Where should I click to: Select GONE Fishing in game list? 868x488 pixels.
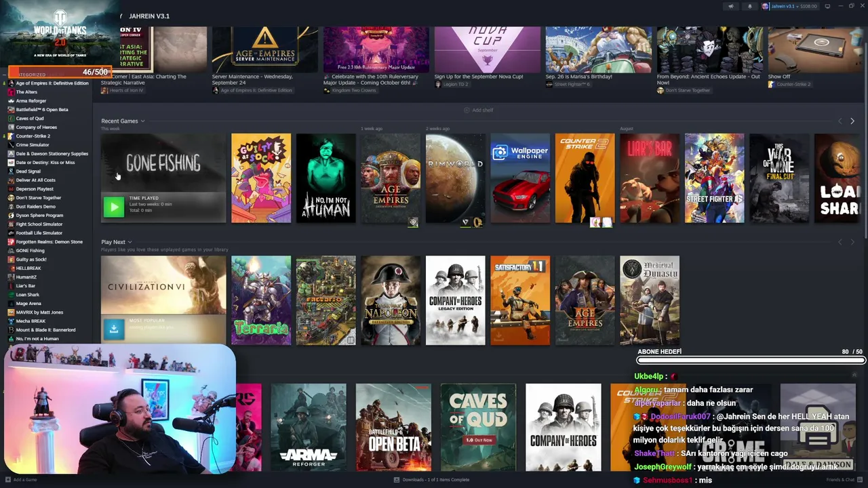[30, 251]
